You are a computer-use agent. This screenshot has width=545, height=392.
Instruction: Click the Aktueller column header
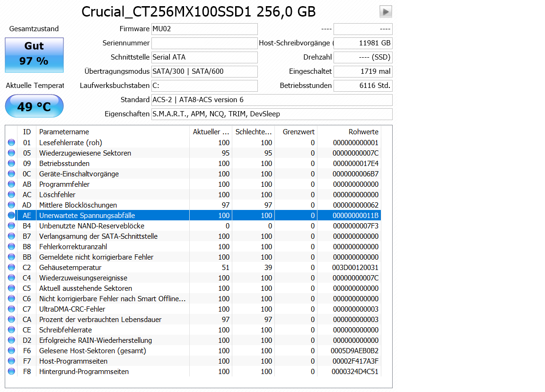click(x=211, y=132)
